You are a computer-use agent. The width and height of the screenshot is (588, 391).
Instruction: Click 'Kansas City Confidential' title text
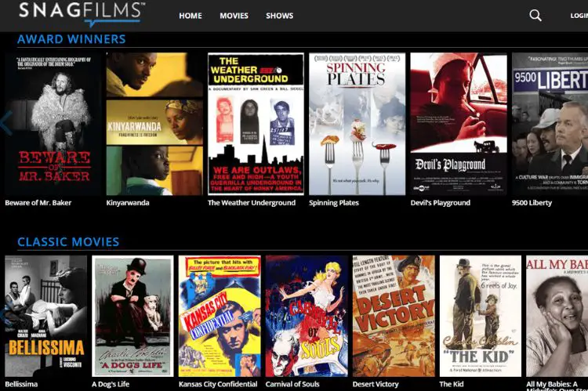coord(218,384)
